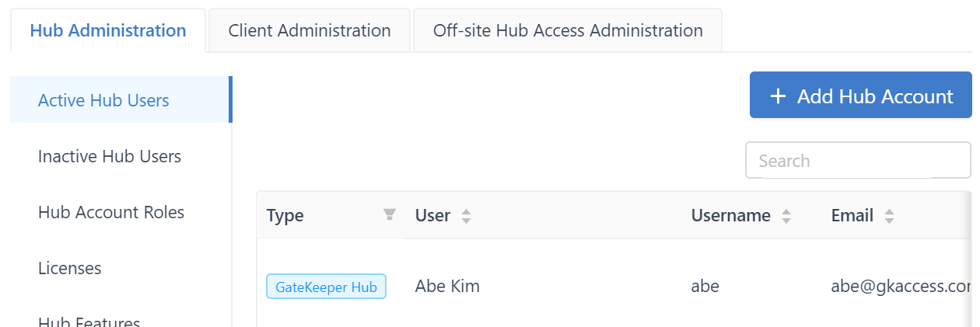
Task: Toggle the Email column sort arrows
Action: coord(889,216)
